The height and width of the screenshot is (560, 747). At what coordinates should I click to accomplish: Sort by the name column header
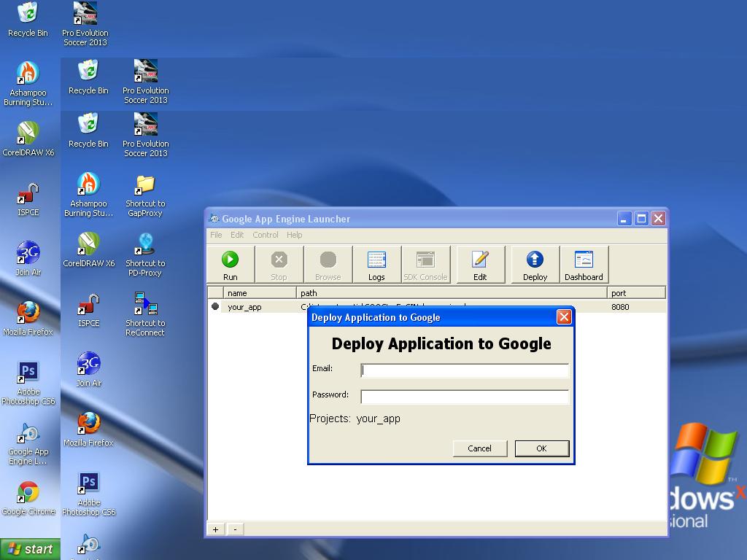click(x=260, y=293)
